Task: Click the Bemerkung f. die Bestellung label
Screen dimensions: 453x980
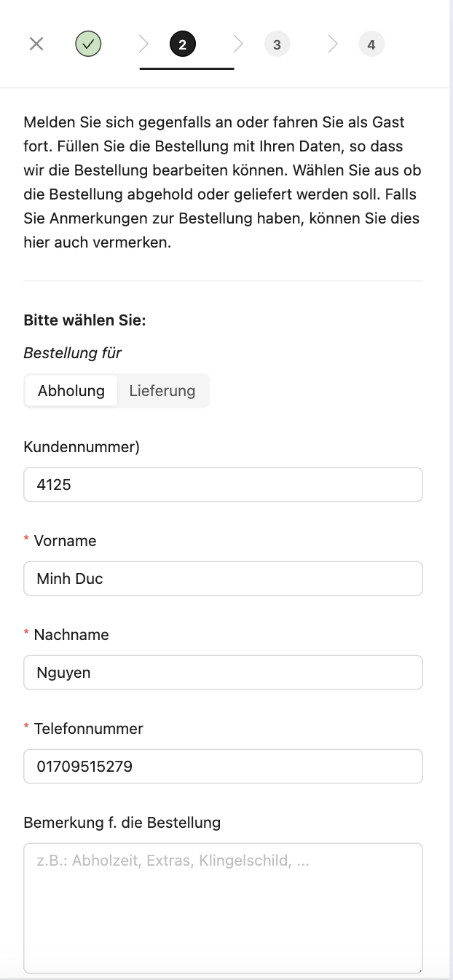Action: coord(122,823)
